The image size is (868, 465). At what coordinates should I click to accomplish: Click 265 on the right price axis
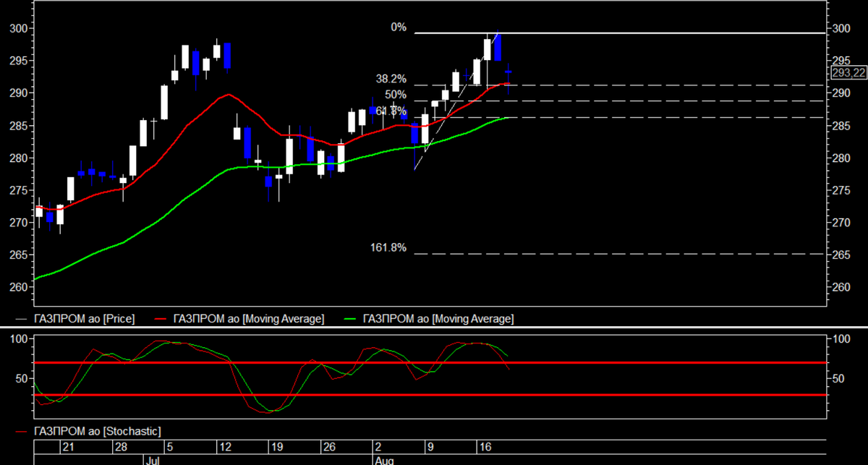(841, 255)
